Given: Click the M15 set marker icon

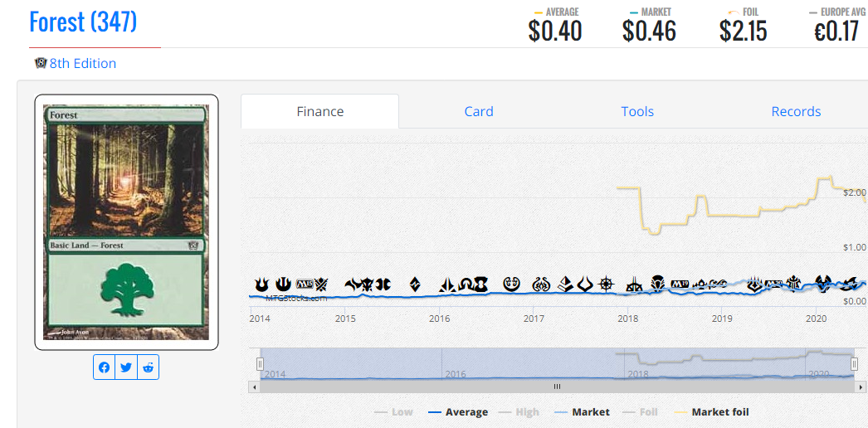Looking at the screenshot, I should pyautogui.click(x=305, y=285).
